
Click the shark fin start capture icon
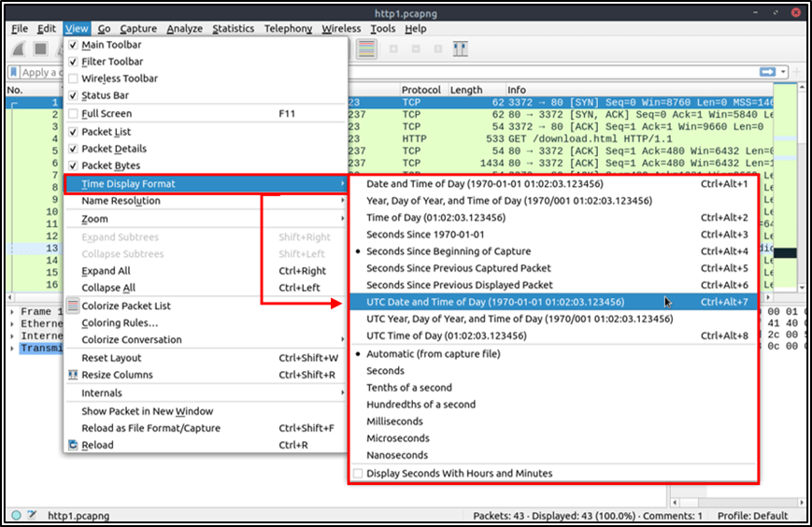(20, 49)
